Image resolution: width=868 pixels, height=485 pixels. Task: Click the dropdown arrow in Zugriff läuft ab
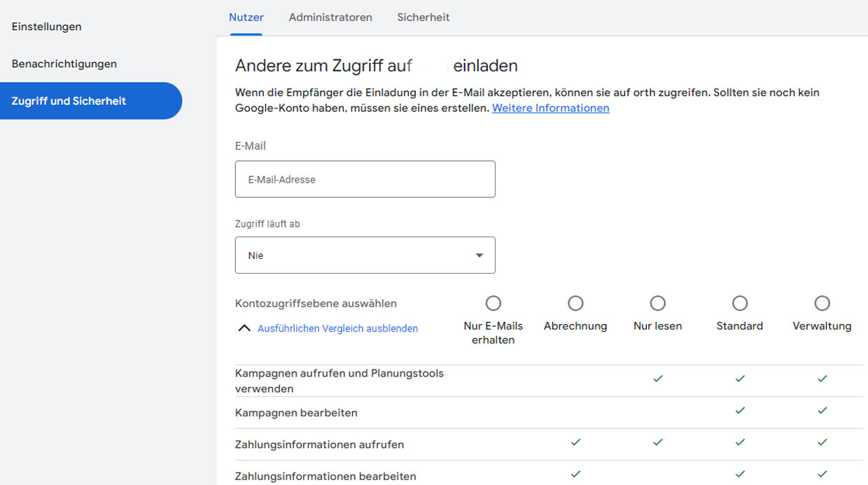point(479,255)
